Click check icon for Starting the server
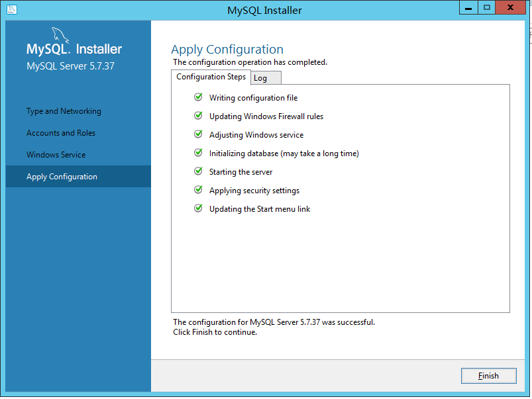Image resolution: width=532 pixels, height=399 pixels. tap(198, 171)
